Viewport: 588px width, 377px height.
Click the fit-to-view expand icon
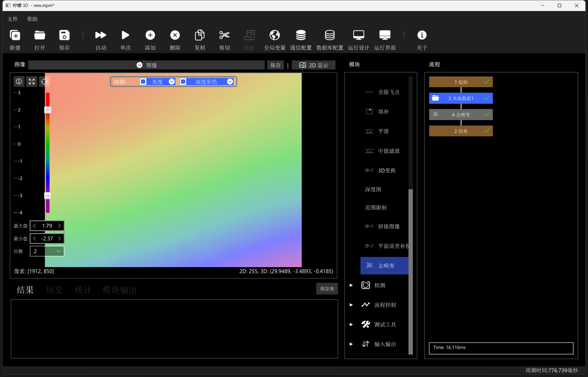(32, 81)
